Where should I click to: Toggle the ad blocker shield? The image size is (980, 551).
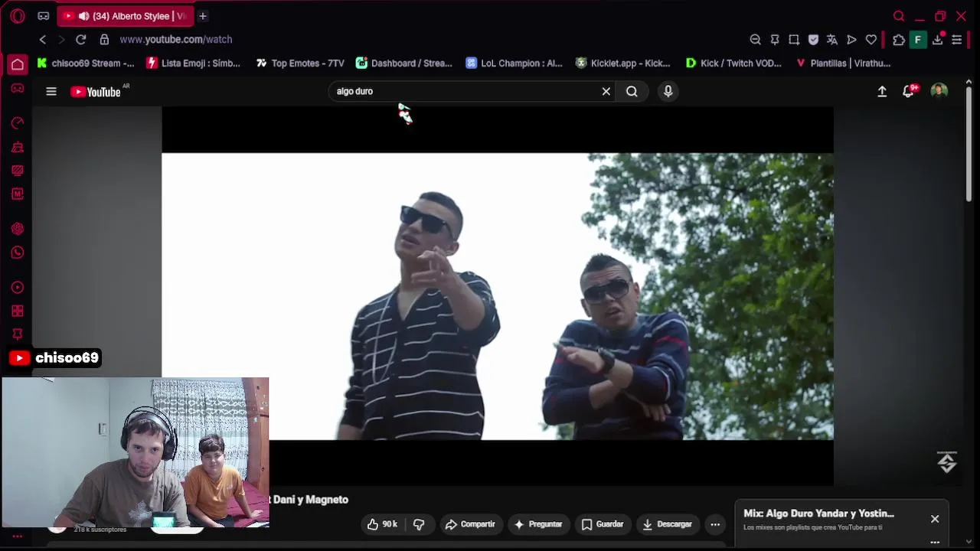click(x=813, y=40)
